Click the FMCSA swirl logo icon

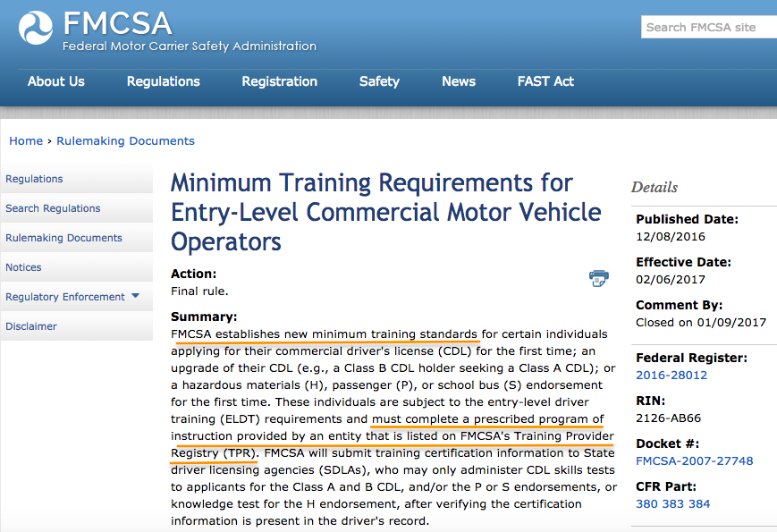click(36, 28)
